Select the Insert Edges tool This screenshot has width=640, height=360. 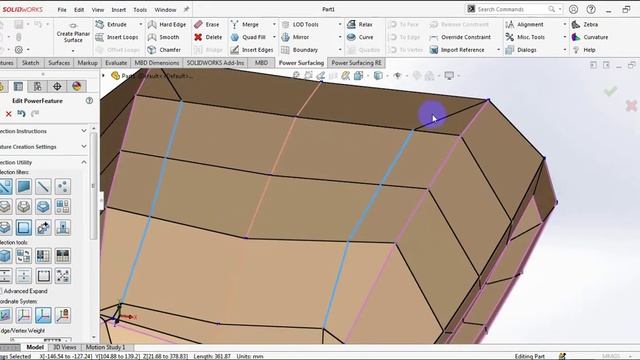251,50
